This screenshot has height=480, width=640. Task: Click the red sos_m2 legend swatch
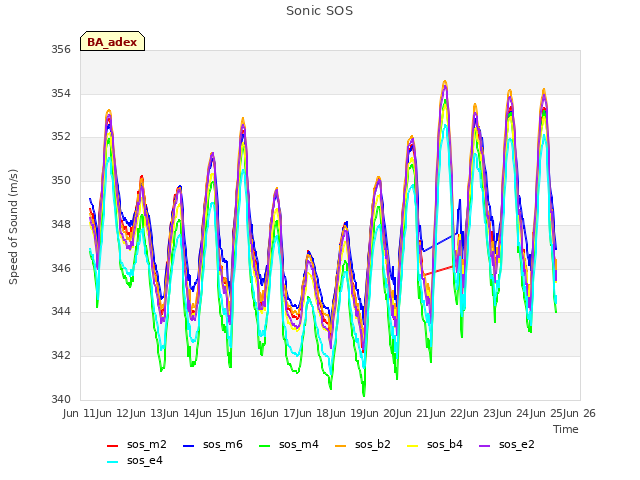(112, 446)
